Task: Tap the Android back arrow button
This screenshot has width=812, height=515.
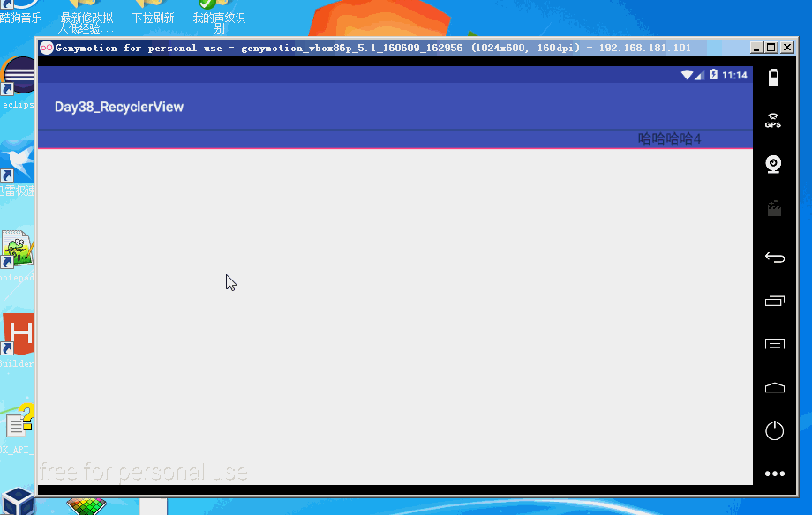Action: coord(775,257)
